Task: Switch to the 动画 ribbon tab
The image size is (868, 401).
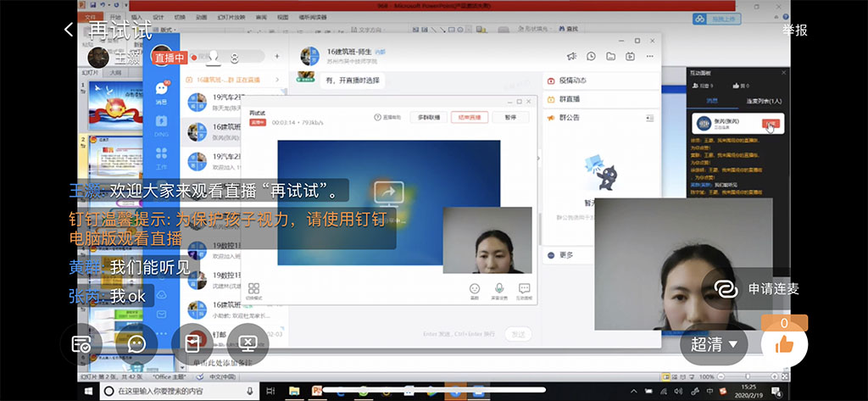Action: 202,17
